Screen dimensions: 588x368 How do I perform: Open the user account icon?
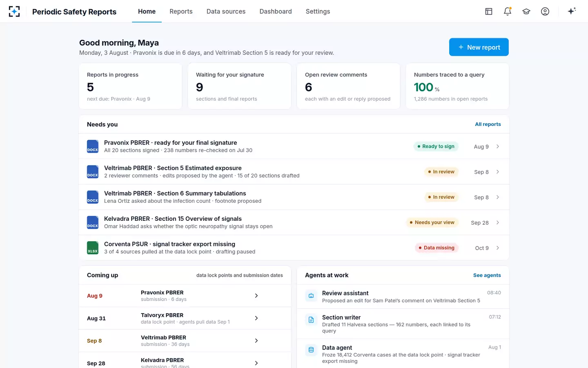tap(545, 11)
